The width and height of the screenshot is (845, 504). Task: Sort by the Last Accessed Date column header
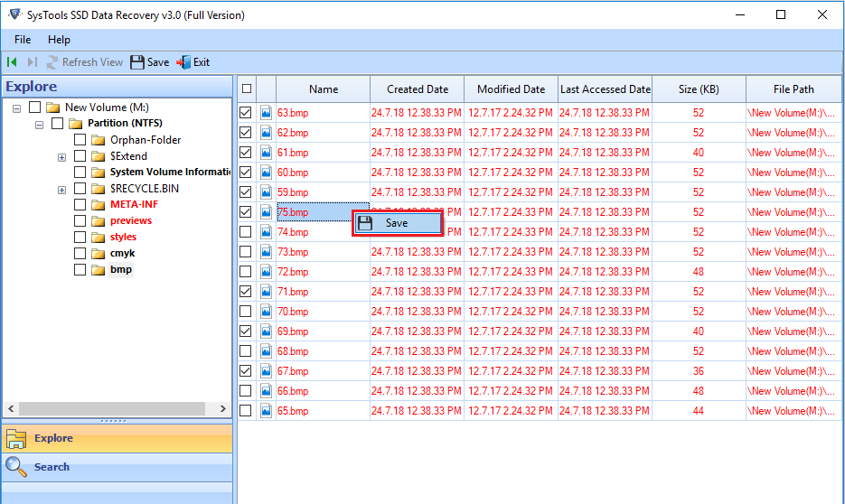pos(606,89)
